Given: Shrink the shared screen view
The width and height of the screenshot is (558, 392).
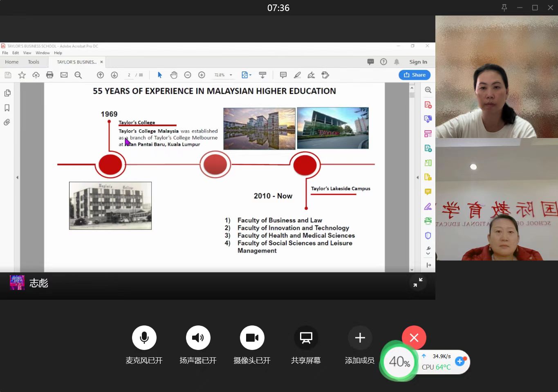Looking at the screenshot, I should (x=418, y=283).
